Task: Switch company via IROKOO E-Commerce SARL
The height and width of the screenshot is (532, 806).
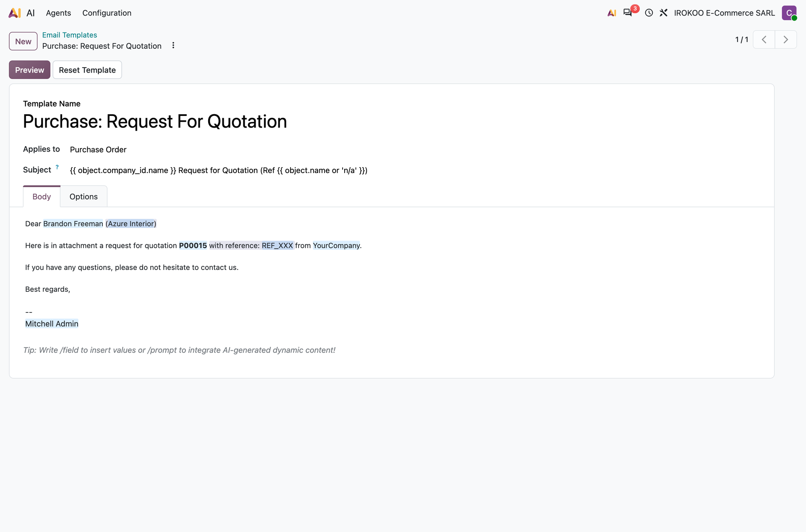Action: tap(724, 13)
